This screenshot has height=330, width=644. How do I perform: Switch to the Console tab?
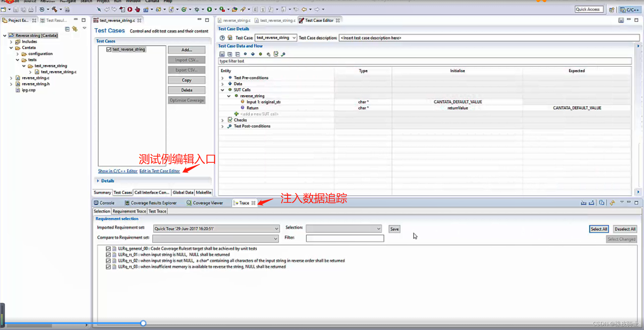[104, 203]
